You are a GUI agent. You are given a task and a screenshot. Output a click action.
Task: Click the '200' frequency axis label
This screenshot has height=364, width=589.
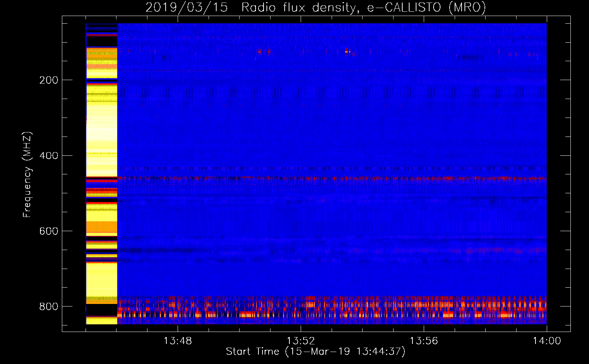[49, 80]
